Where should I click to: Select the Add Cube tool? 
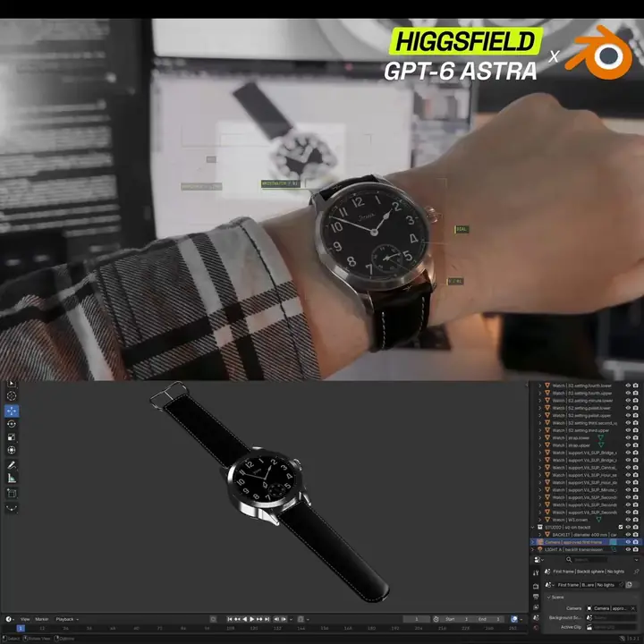click(12, 493)
